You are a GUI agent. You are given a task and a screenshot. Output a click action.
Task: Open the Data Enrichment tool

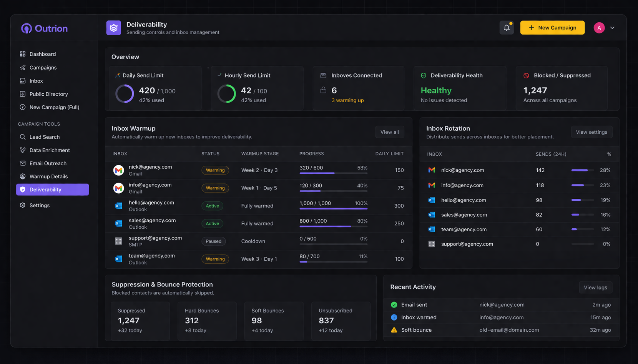[49, 150]
